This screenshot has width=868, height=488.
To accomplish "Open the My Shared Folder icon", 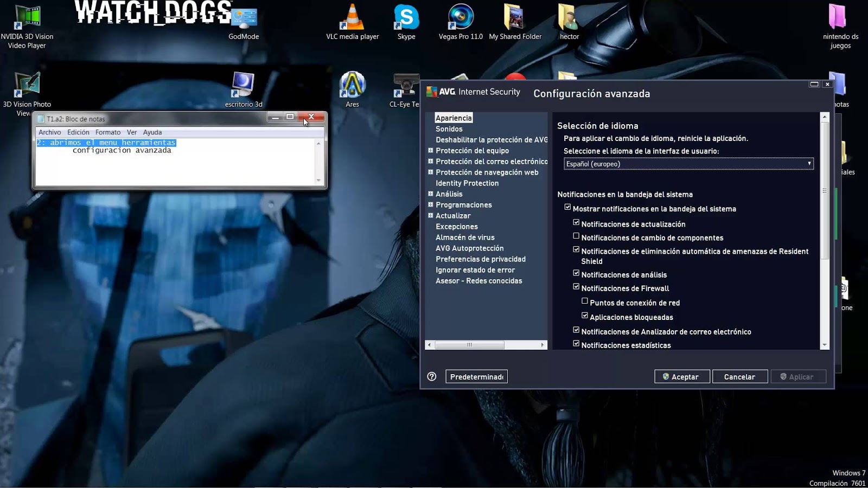I will pyautogui.click(x=515, y=23).
